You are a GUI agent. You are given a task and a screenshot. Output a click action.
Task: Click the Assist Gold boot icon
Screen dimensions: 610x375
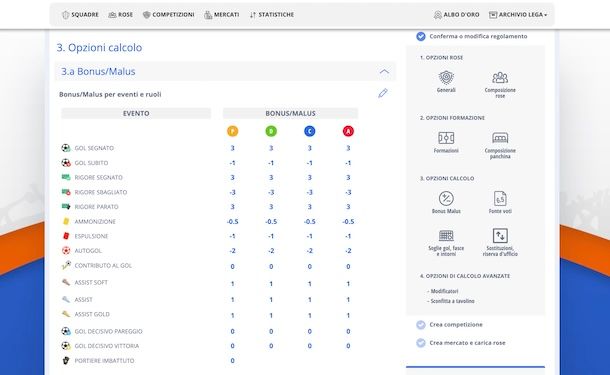(66, 314)
